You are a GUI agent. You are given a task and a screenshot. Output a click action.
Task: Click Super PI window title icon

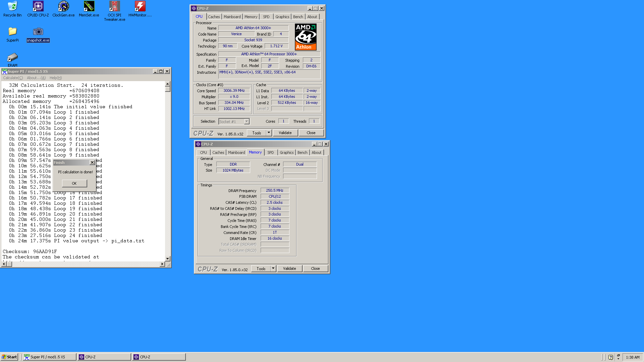pos(4,71)
